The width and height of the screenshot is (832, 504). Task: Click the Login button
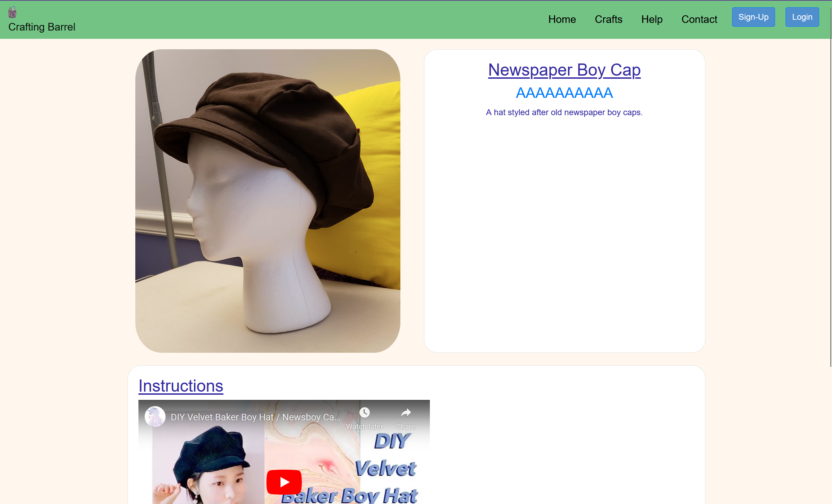tap(802, 17)
